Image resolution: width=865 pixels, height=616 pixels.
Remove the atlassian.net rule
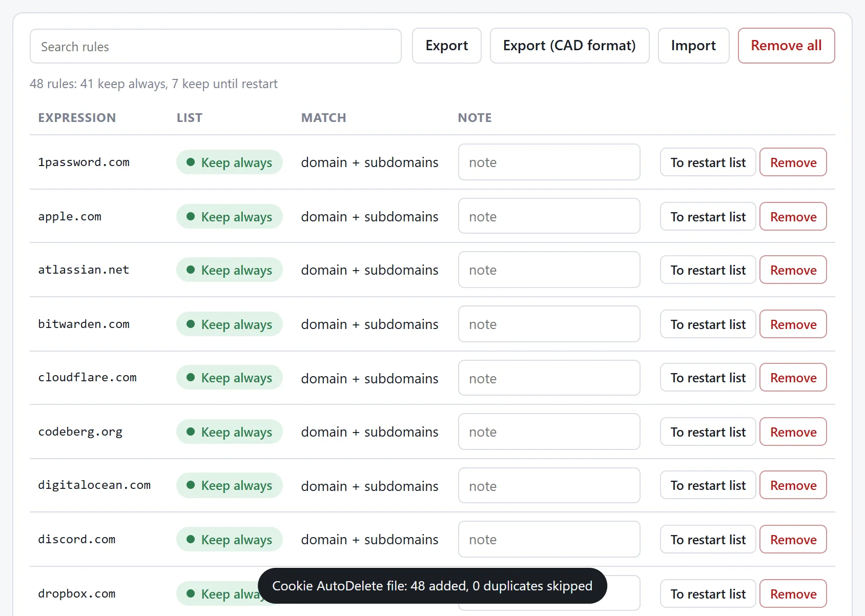pyautogui.click(x=793, y=270)
